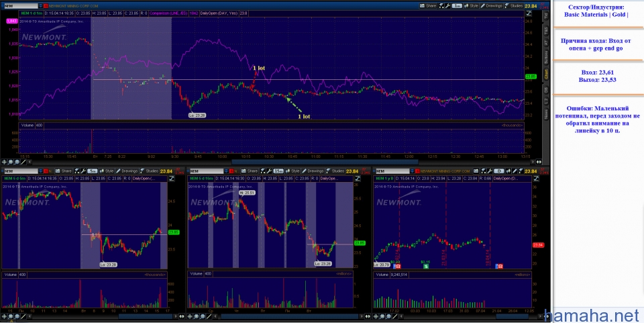This screenshot has height=323, width=644.
Task: Select crosshair pan tool under the daily chart
Action: (x=376, y=316)
